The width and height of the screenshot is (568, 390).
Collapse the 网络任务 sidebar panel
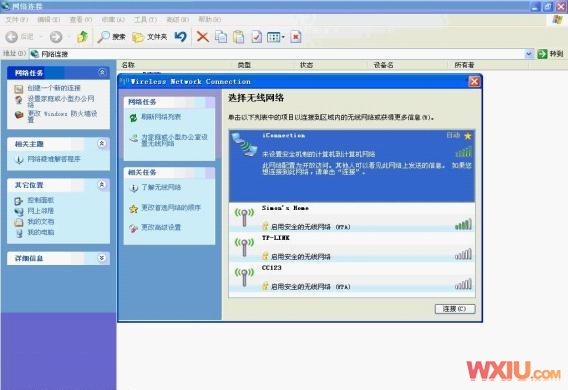coord(102,72)
